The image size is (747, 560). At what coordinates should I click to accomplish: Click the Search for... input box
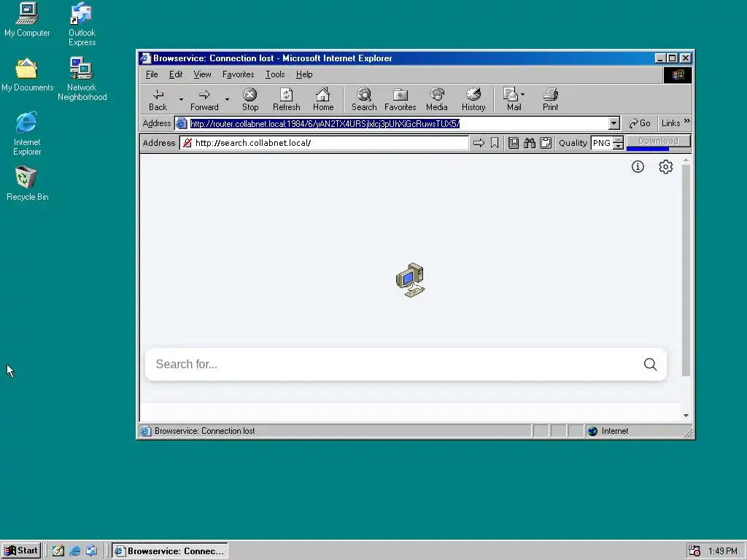click(x=406, y=365)
